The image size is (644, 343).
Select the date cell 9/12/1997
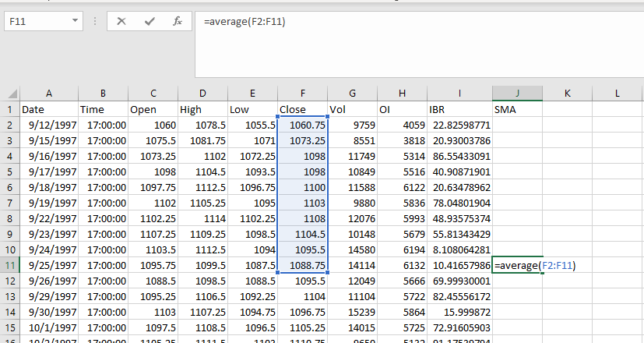point(49,126)
